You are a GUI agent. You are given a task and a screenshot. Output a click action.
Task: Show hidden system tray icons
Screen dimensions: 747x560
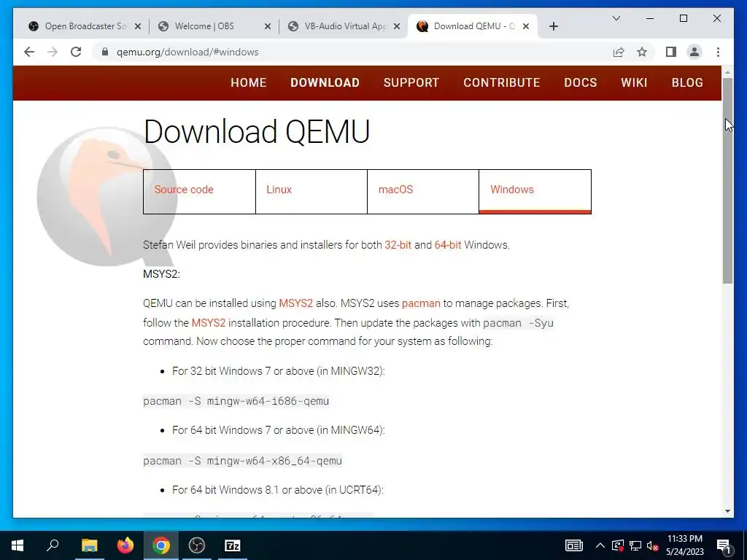pos(600,545)
